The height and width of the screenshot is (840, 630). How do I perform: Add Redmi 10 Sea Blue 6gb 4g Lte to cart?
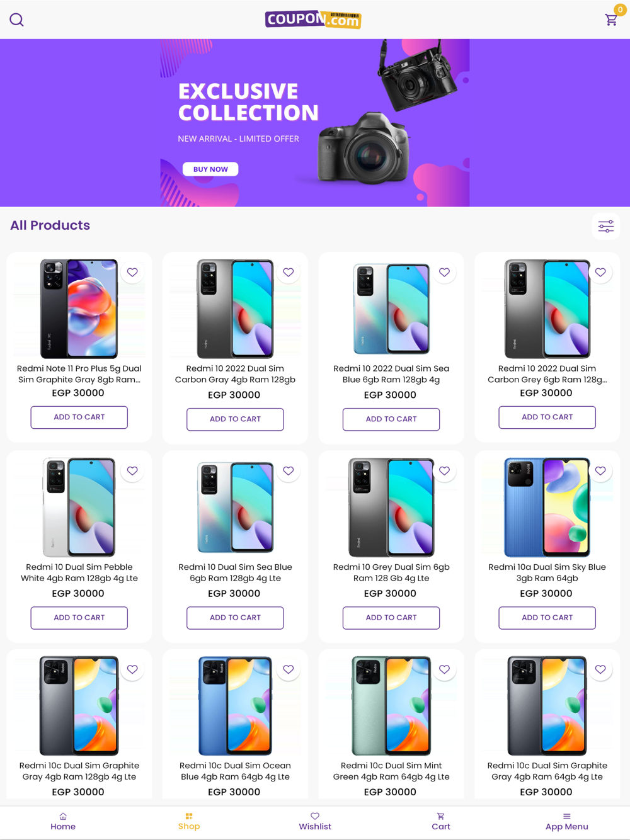[235, 618]
